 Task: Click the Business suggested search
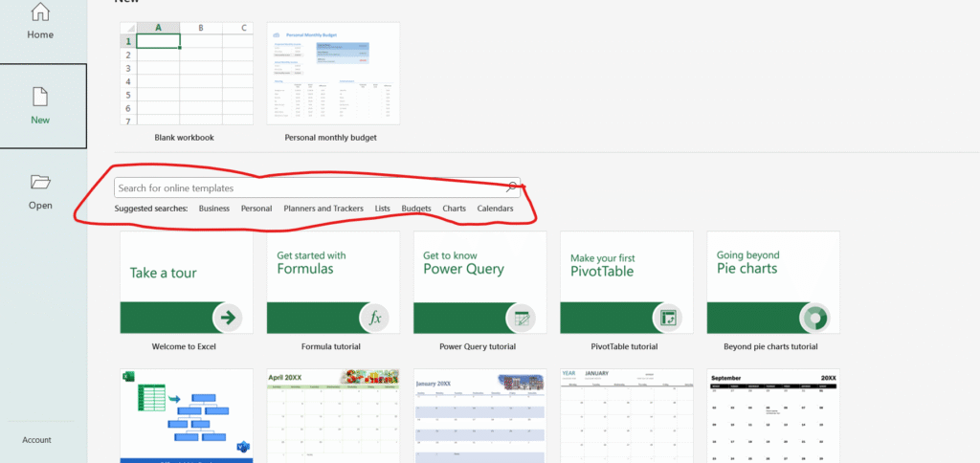click(x=214, y=209)
